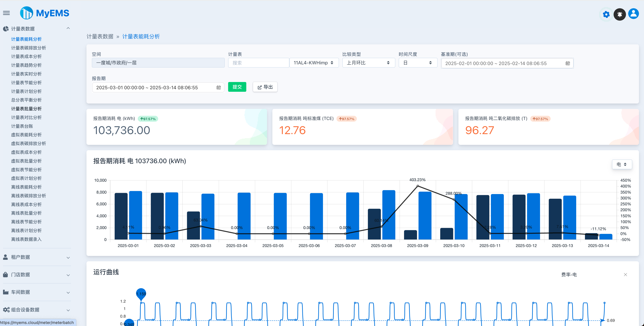Open the hamburger navigation menu

click(6, 13)
